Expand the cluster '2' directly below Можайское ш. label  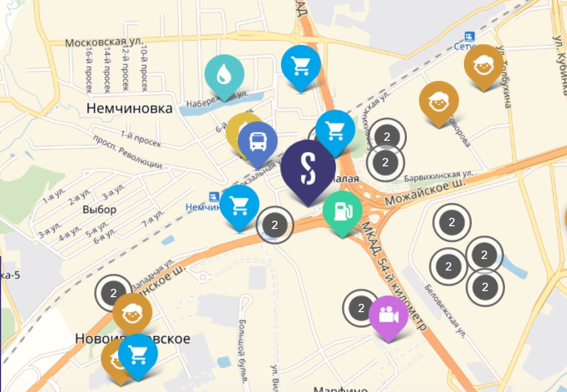point(452,222)
